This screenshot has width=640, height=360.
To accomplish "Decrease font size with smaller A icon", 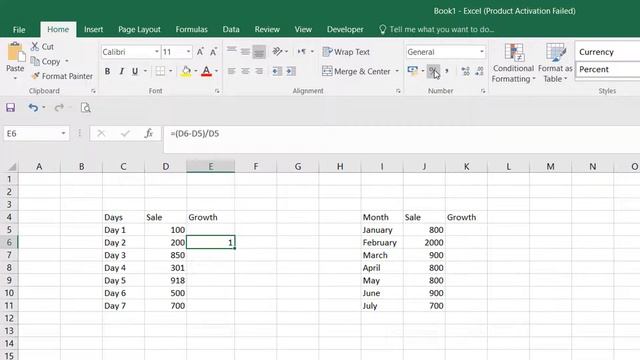I will coord(213,52).
